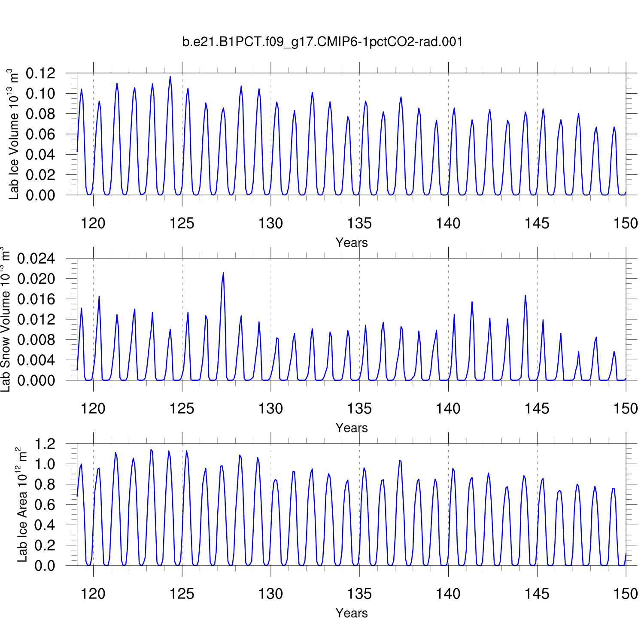Click the tallest peak in the snow volume plot
This screenshot has height=644, width=644.
tap(223, 273)
